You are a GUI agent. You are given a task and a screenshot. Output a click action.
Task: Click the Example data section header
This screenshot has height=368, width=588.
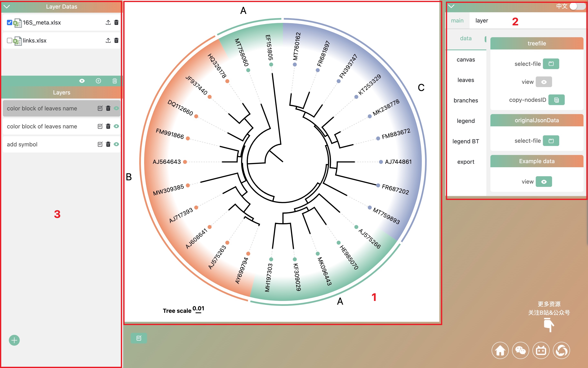pos(537,161)
